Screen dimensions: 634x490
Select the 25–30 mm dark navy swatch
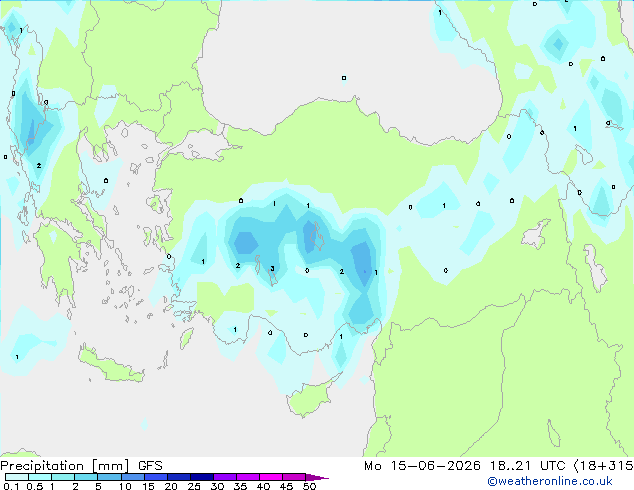201,477
